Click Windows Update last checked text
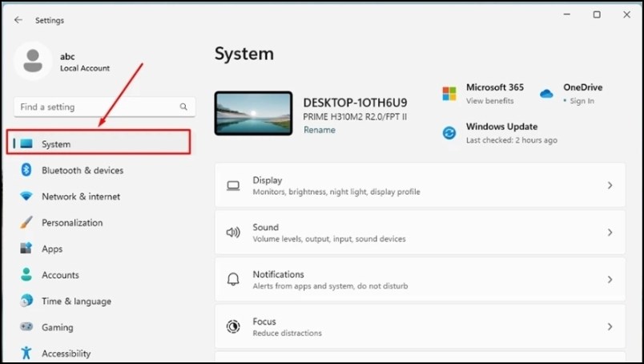Image resolution: width=644 pixels, height=364 pixels. point(511,140)
